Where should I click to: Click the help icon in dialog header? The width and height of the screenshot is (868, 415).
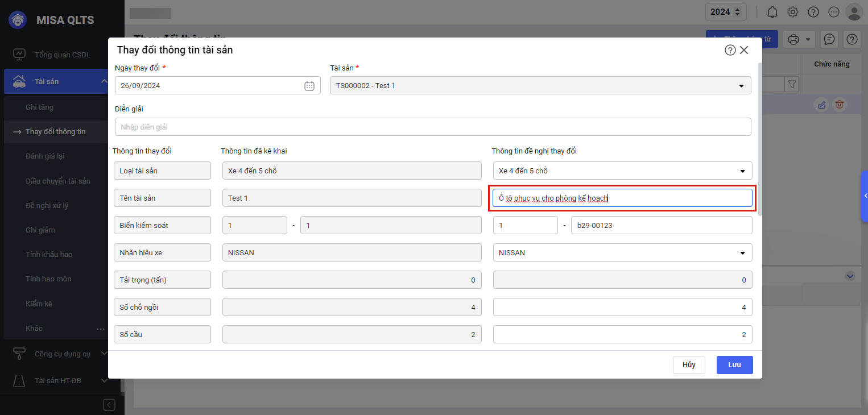(730, 50)
